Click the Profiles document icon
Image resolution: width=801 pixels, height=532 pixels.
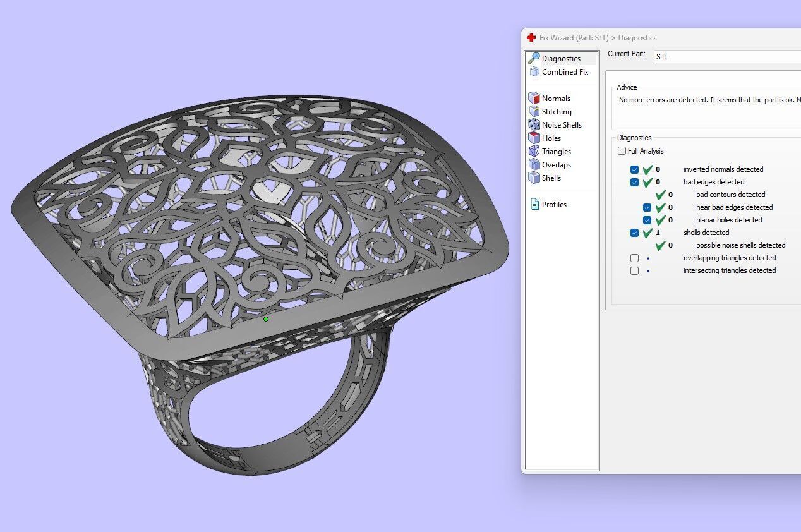[x=534, y=205]
